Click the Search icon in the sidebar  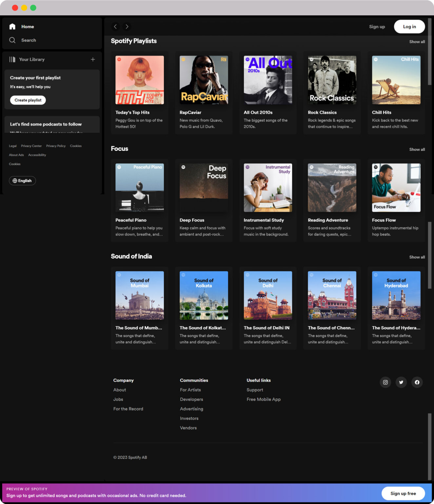click(12, 40)
